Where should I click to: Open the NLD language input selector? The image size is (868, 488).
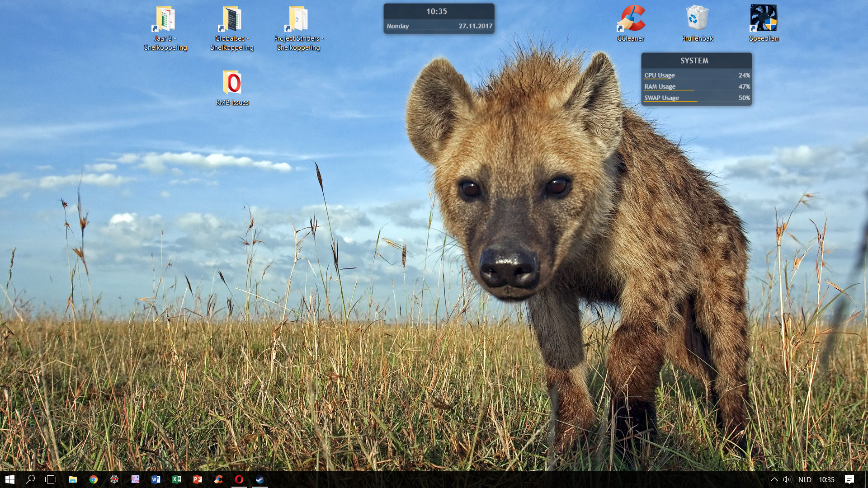coord(805,479)
